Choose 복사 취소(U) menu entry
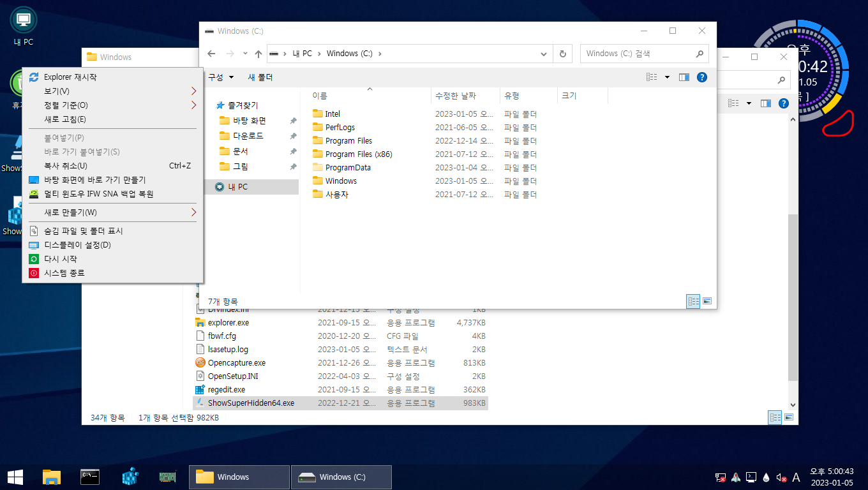The width and height of the screenshot is (868, 490). (112, 166)
